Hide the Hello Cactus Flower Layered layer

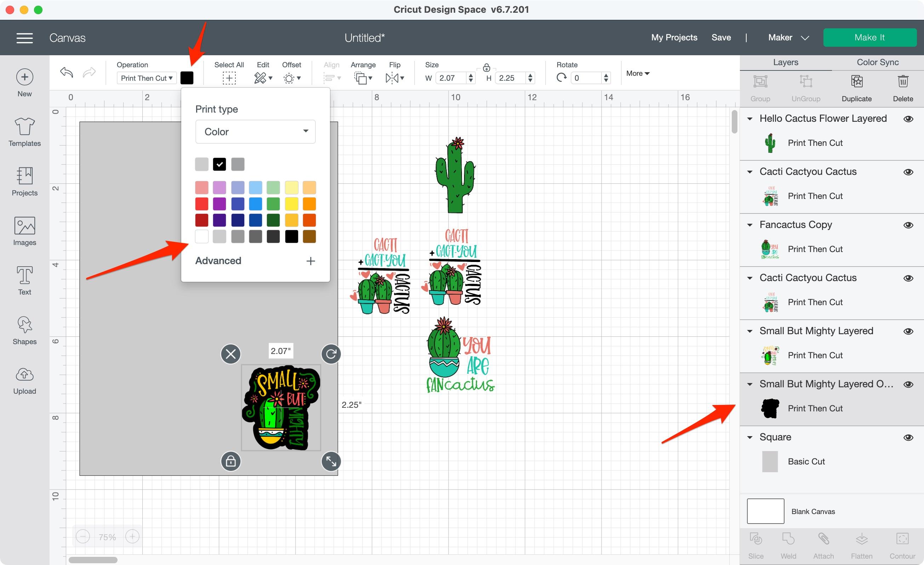point(908,119)
